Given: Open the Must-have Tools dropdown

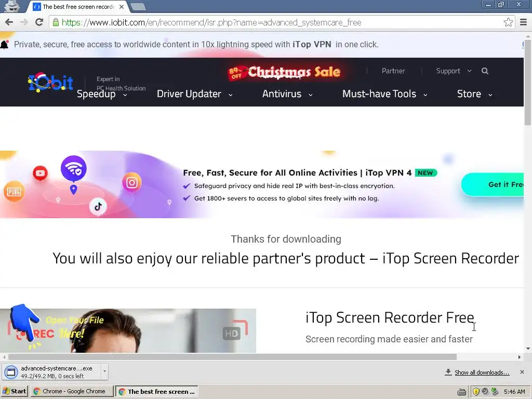Looking at the screenshot, I should tap(385, 94).
